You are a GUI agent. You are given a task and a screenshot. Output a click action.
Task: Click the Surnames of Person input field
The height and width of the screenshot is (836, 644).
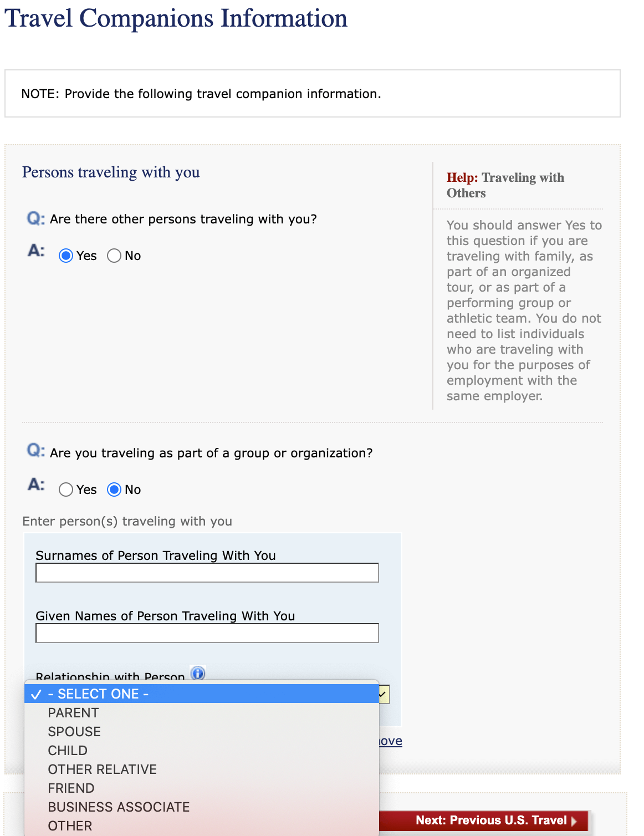207,573
